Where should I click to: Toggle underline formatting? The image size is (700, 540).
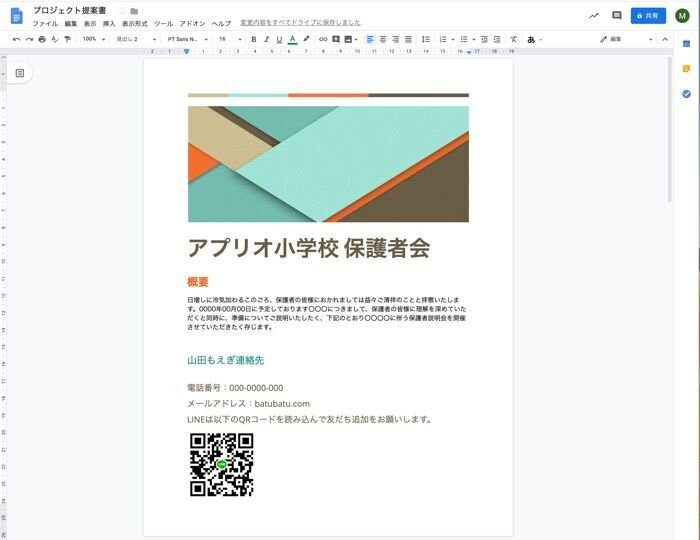click(x=279, y=39)
